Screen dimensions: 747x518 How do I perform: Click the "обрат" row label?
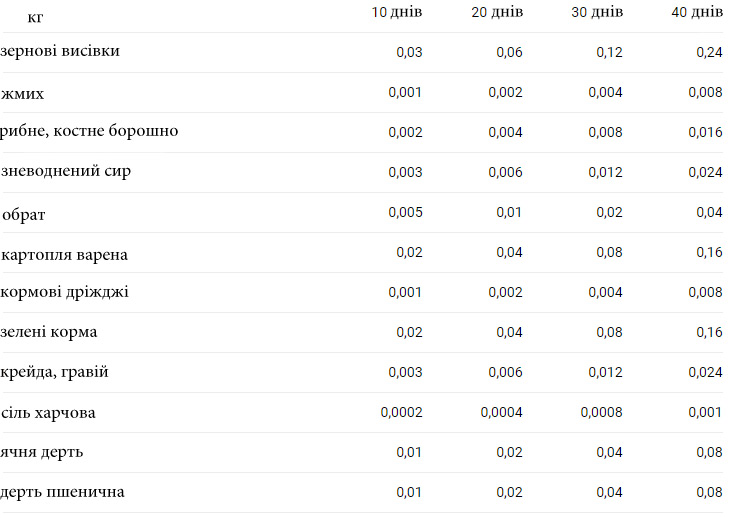click(24, 215)
